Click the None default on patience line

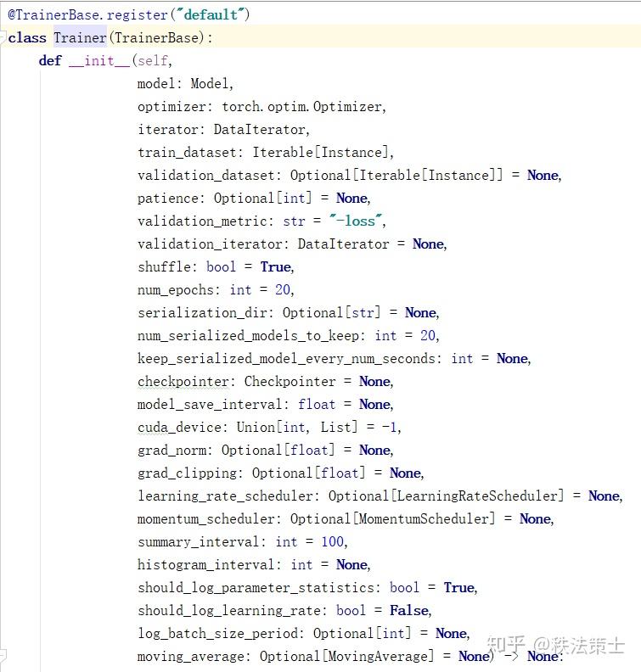[351, 199]
